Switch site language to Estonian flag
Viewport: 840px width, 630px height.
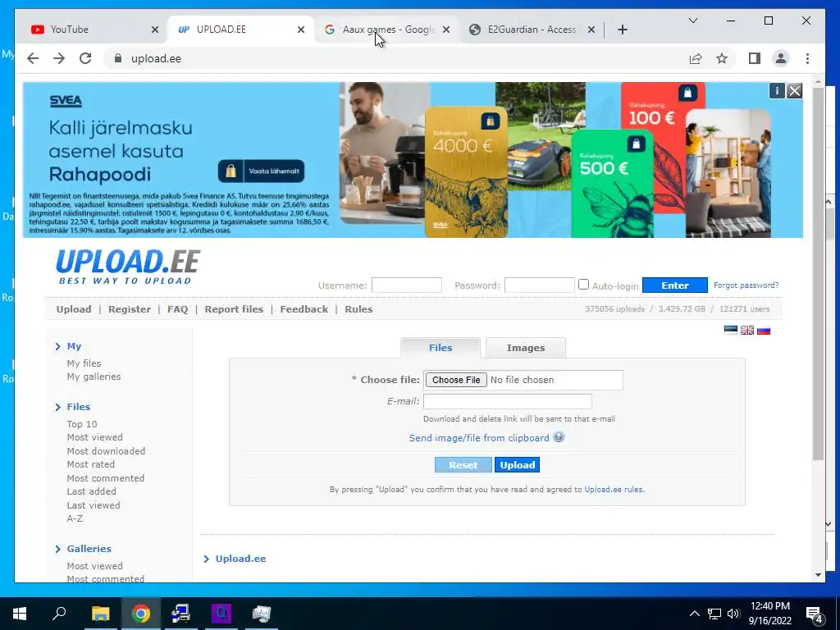731,330
